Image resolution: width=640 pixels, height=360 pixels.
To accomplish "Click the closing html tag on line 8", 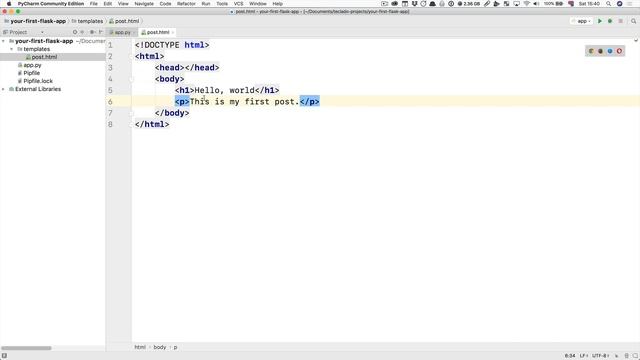I will [x=152, y=124].
